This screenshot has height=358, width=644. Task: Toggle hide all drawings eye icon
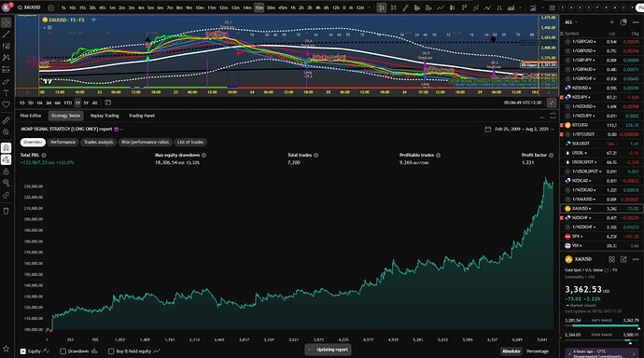7,183
